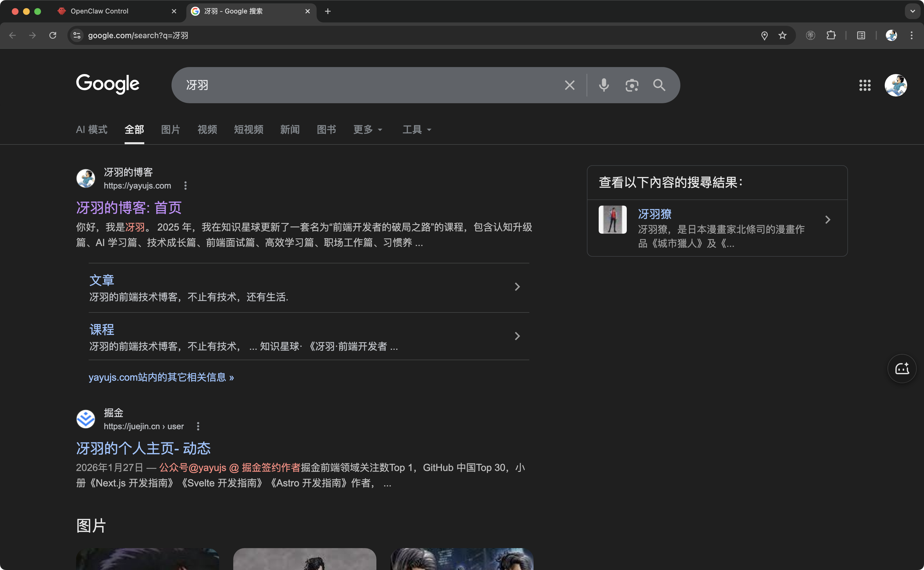Viewport: 924px width, 570px height.
Task: Open the Google account avatar
Action: [896, 85]
